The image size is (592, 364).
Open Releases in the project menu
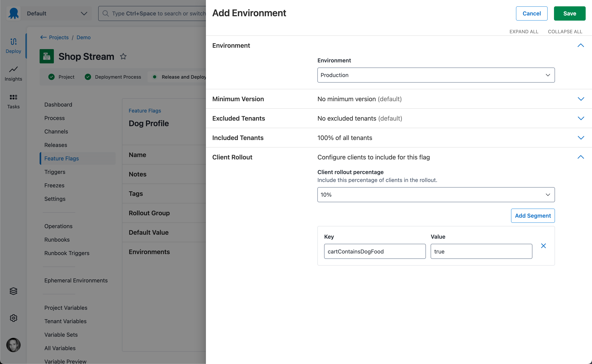pyautogui.click(x=56, y=145)
